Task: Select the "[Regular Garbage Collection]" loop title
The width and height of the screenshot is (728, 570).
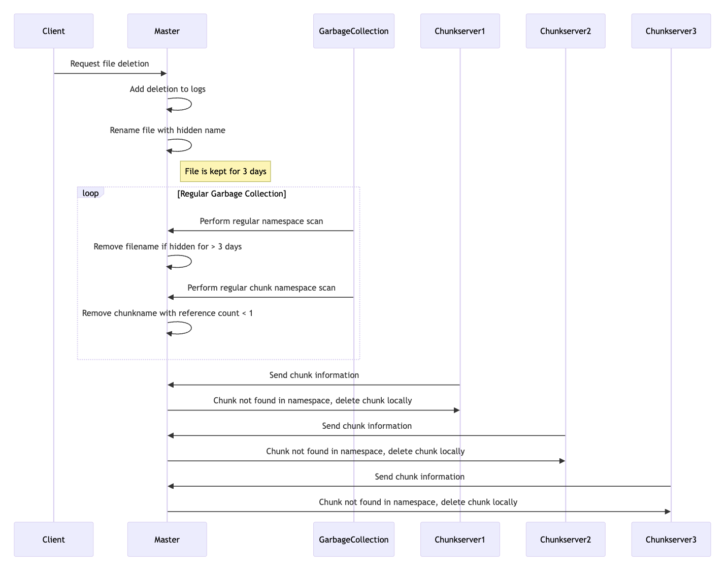Action: coord(232,194)
